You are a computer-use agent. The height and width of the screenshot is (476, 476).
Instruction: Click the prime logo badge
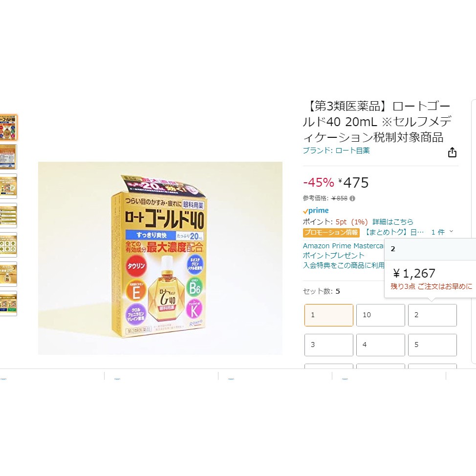(316, 211)
